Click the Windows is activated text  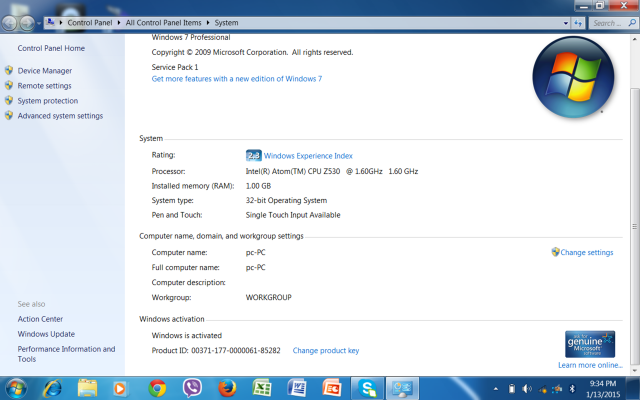click(x=187, y=336)
